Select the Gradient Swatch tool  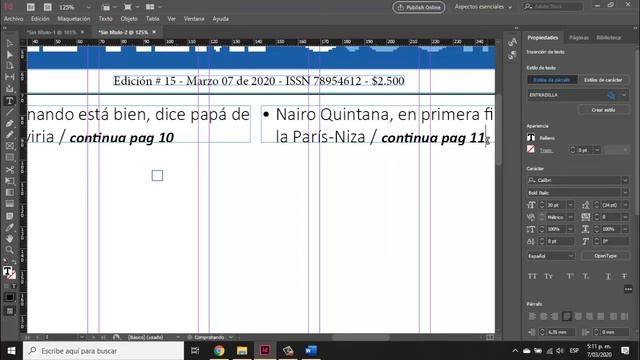[10, 192]
